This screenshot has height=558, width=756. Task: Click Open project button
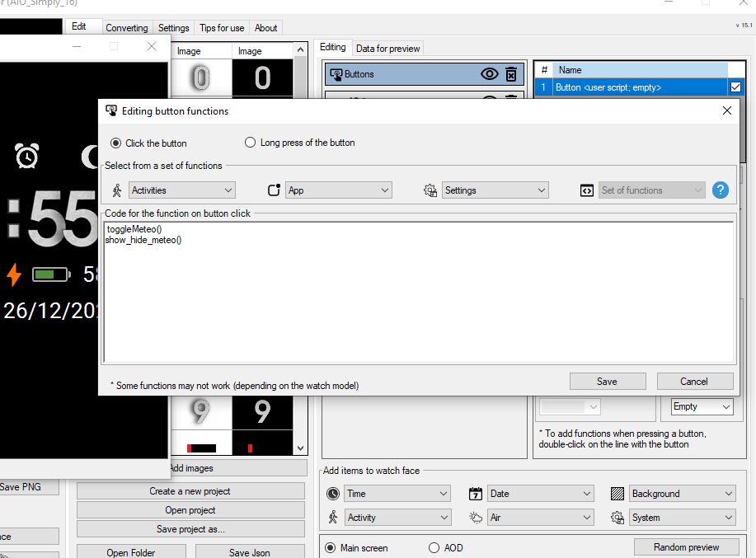point(190,510)
